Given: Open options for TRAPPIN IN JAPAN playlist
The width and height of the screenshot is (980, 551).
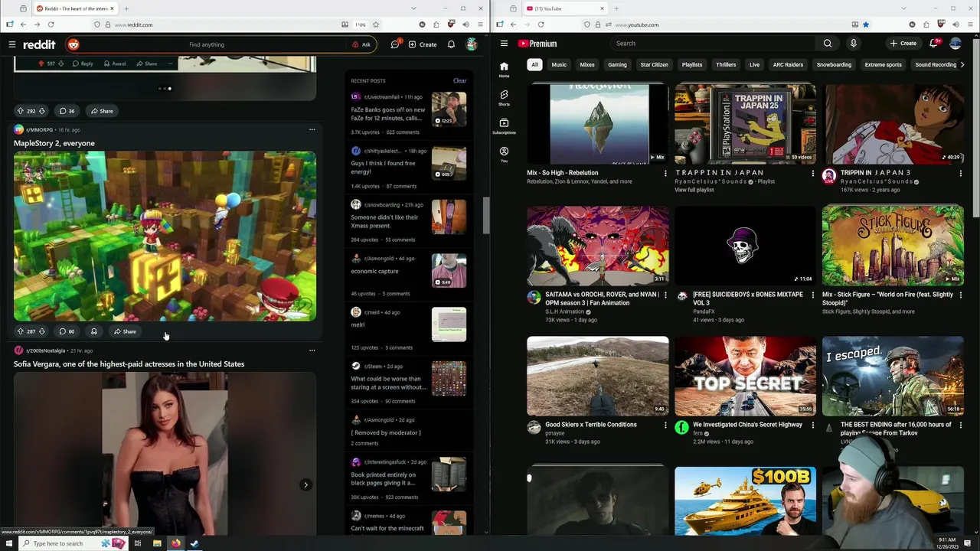Looking at the screenshot, I should [812, 173].
